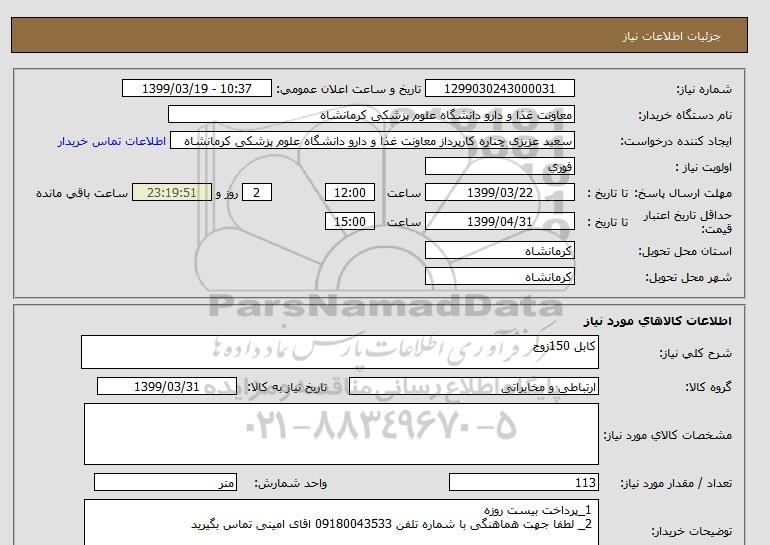Click the goods need date 1399/03/31
Image resolution: width=770 pixels, height=545 pixels.
coord(167,386)
